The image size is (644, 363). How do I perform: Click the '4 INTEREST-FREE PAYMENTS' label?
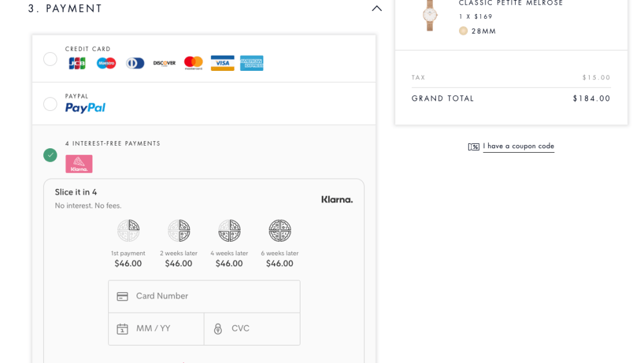coord(113,143)
